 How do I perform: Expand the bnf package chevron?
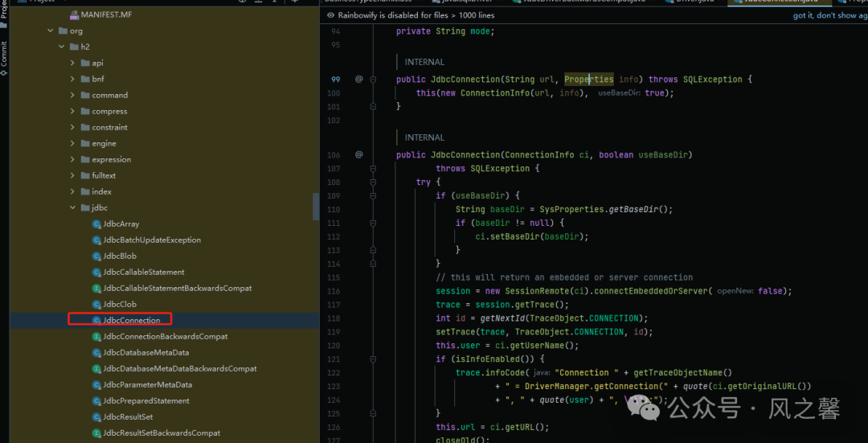tap(72, 79)
